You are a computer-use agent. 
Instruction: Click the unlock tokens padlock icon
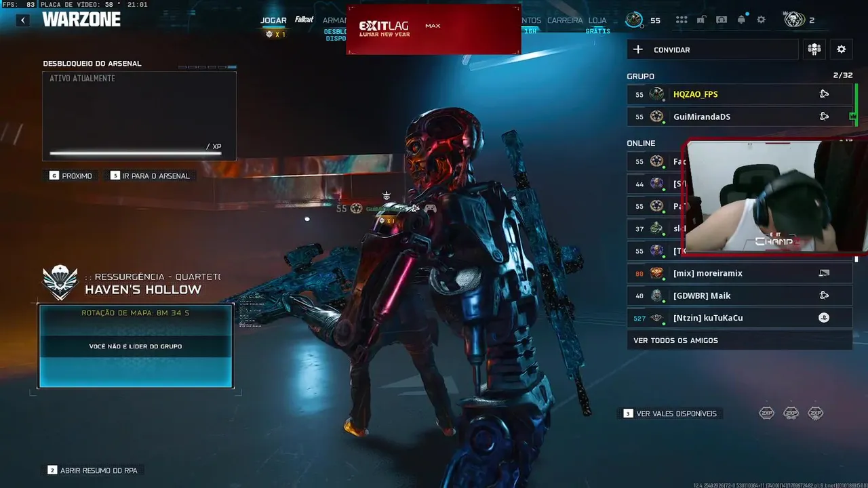tap(702, 20)
